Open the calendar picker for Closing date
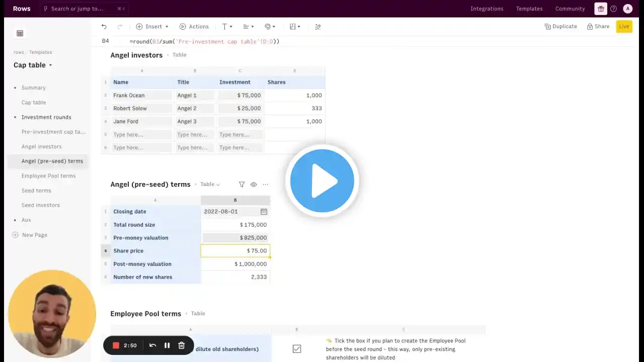The height and width of the screenshot is (362, 644). (x=264, y=212)
